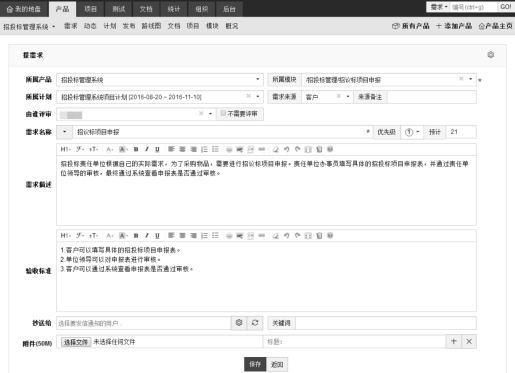Insert image in the 验收标准 editor
This screenshot has width=515, height=373.
[240, 236]
